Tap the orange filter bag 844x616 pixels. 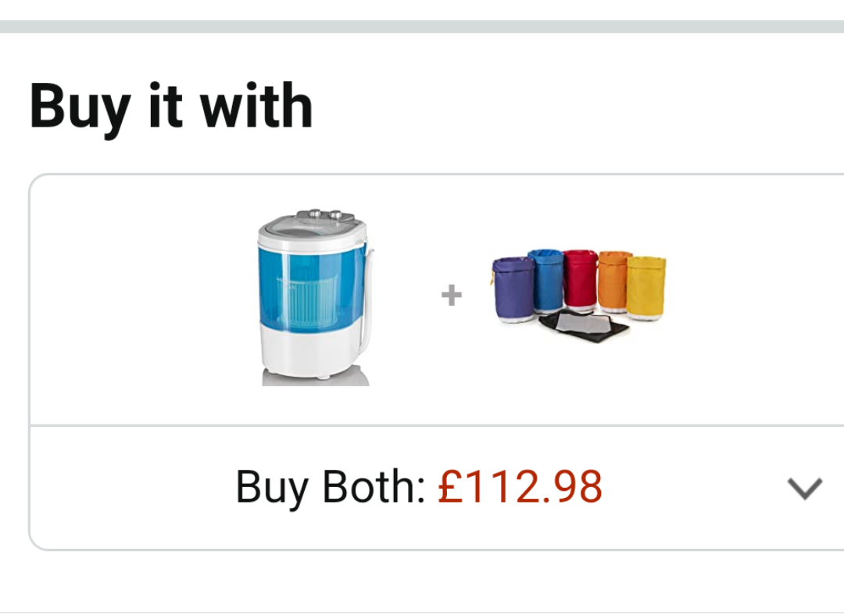tap(613, 280)
